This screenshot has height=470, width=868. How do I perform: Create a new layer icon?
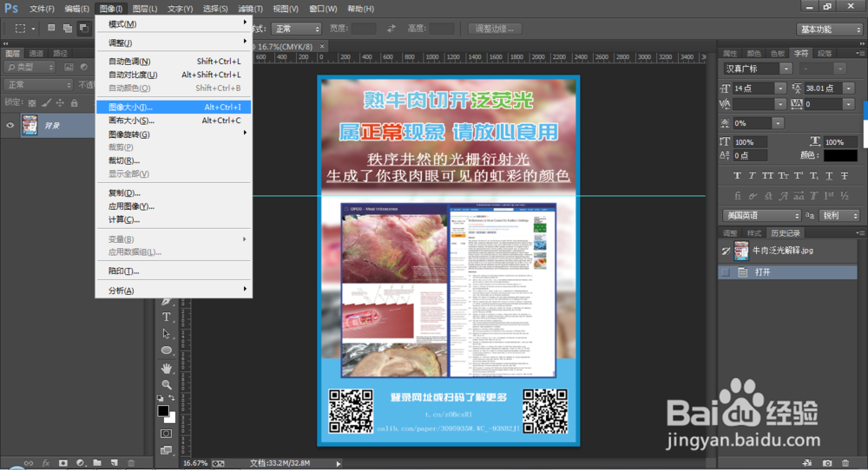(114, 463)
